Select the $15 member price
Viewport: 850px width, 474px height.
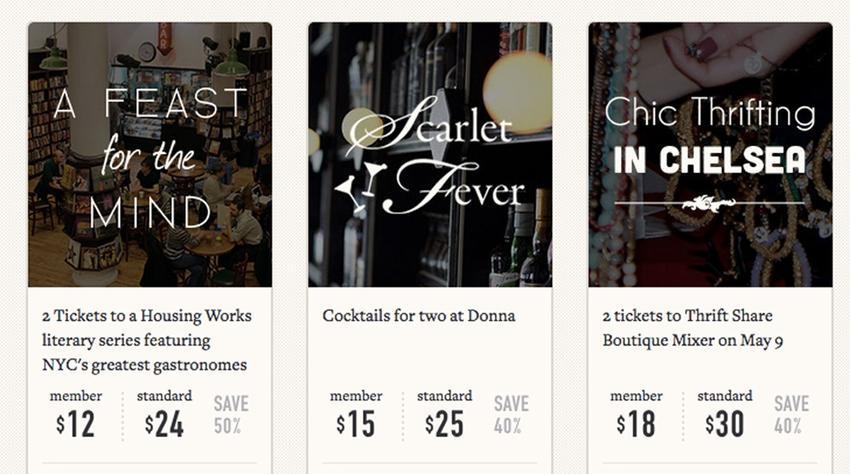pos(356,424)
